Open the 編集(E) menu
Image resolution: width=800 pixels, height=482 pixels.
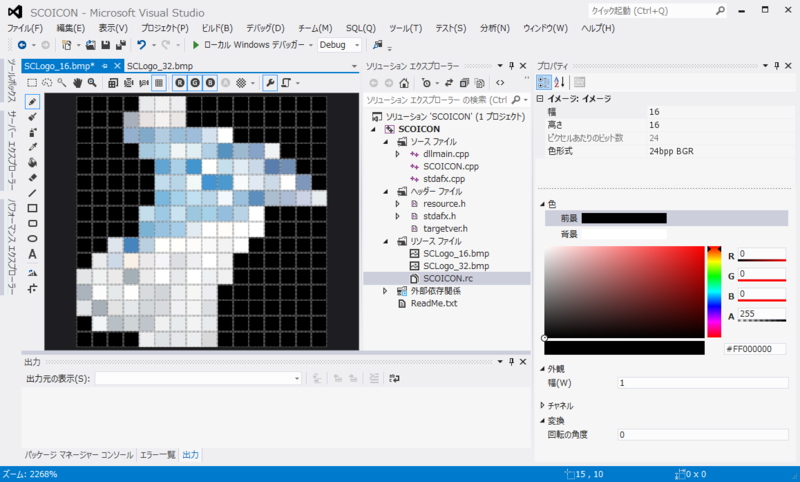[x=70, y=29]
